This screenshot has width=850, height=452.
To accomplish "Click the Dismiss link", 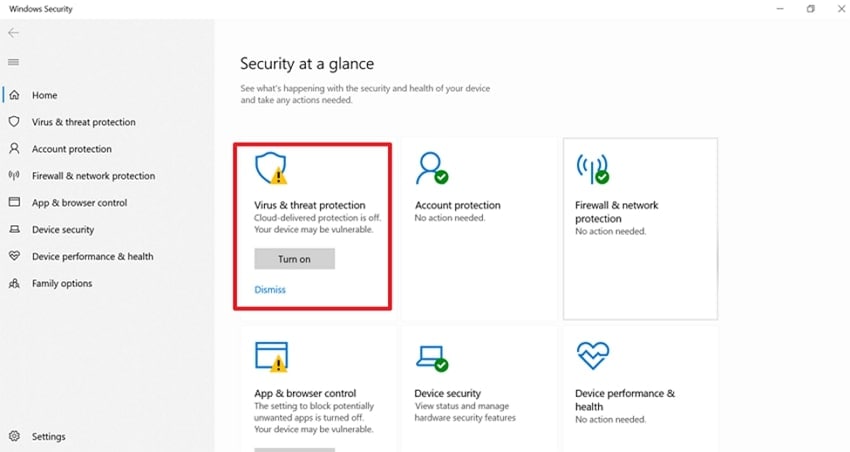I will 270,290.
